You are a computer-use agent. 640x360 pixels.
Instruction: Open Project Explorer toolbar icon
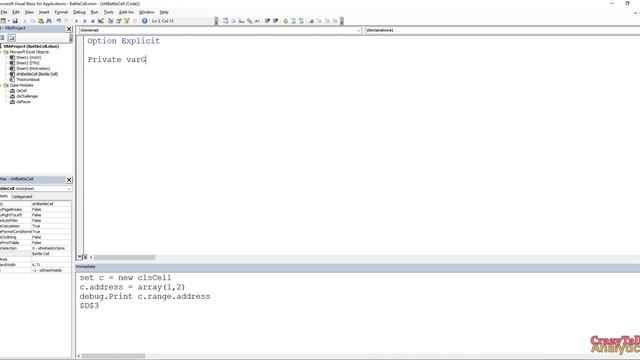coord(111,21)
